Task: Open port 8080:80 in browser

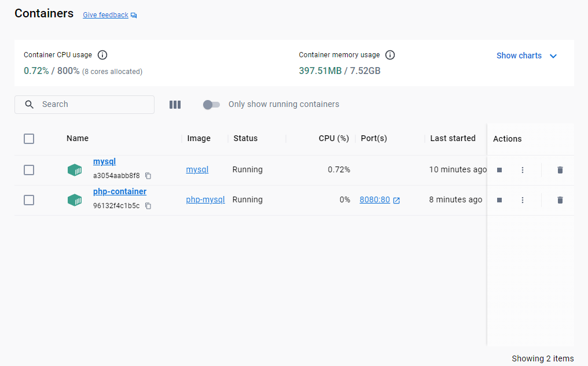Action: point(380,199)
